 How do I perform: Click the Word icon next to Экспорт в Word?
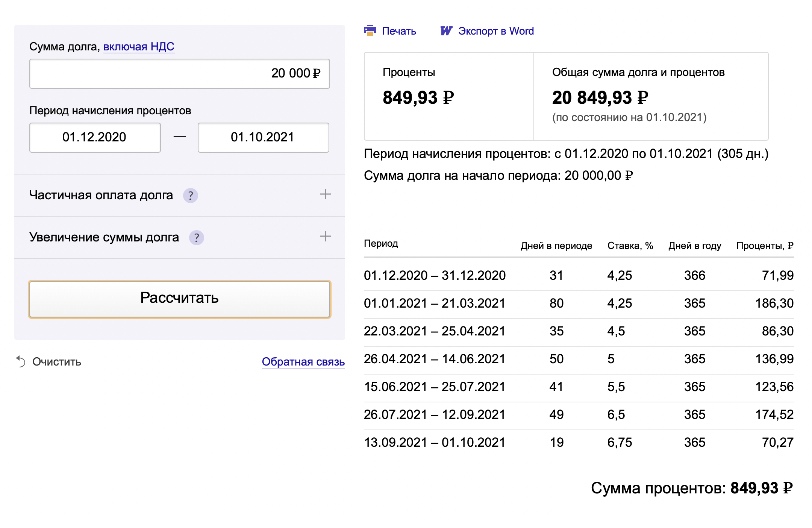coord(446,31)
